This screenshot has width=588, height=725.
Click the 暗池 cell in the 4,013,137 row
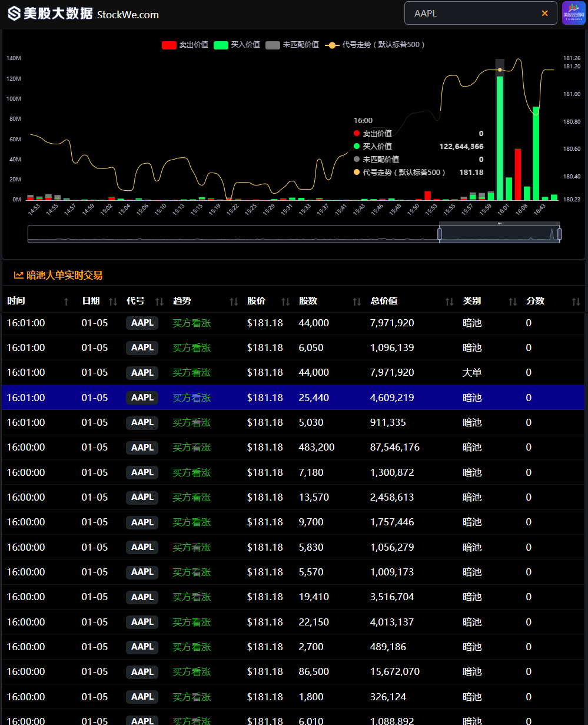tap(472, 622)
